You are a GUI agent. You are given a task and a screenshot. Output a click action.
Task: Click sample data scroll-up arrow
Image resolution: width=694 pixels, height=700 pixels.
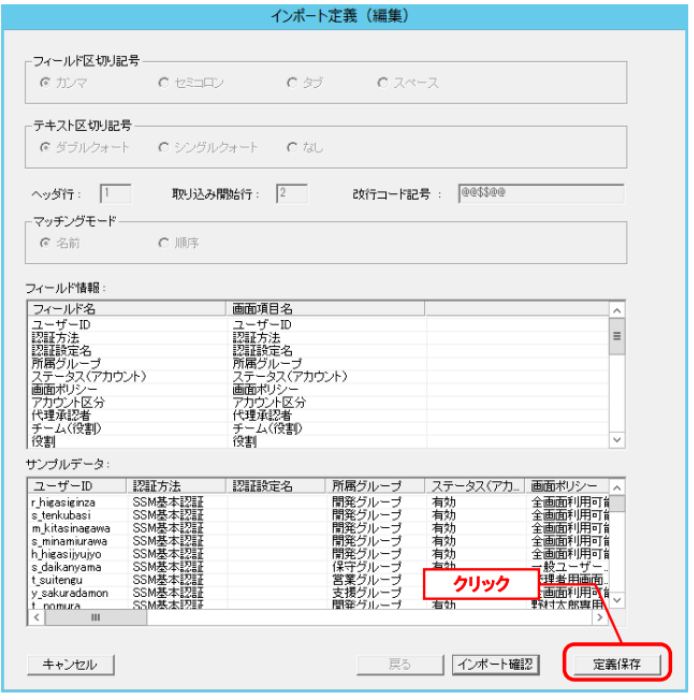(x=617, y=488)
